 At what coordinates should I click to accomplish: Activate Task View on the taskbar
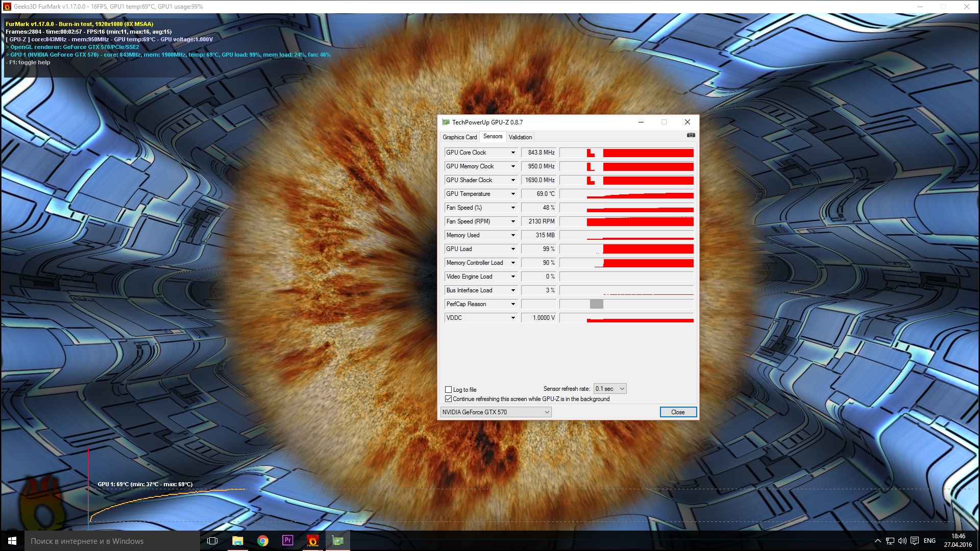(212, 540)
